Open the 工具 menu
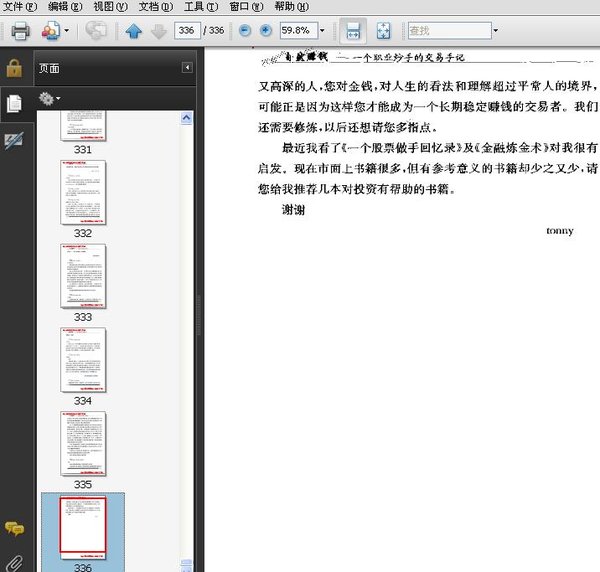 [x=201, y=7]
